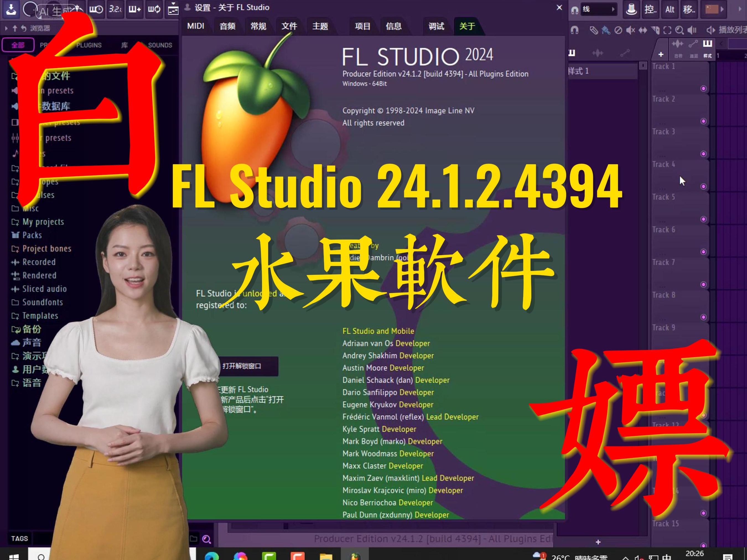Toggle the 3.2 countdown precount icon
The image size is (747, 560).
pyautogui.click(x=115, y=9)
